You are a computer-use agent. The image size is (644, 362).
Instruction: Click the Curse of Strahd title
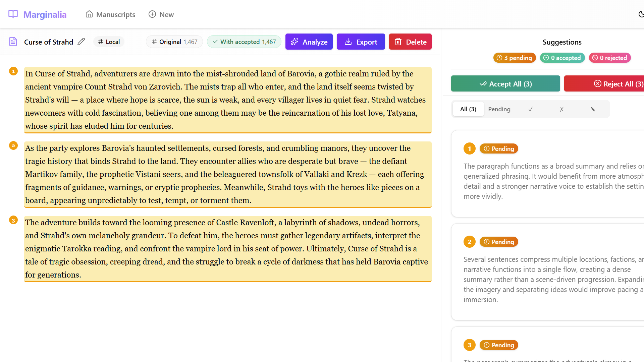[x=49, y=42]
